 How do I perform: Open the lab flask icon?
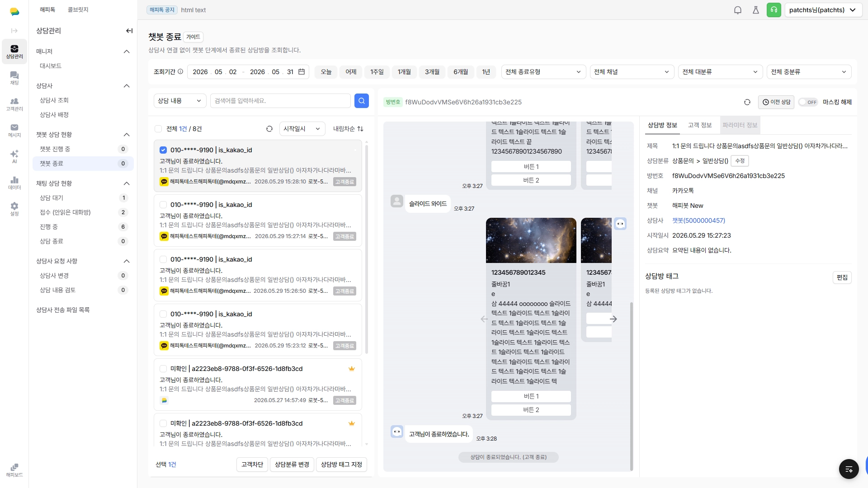click(756, 10)
